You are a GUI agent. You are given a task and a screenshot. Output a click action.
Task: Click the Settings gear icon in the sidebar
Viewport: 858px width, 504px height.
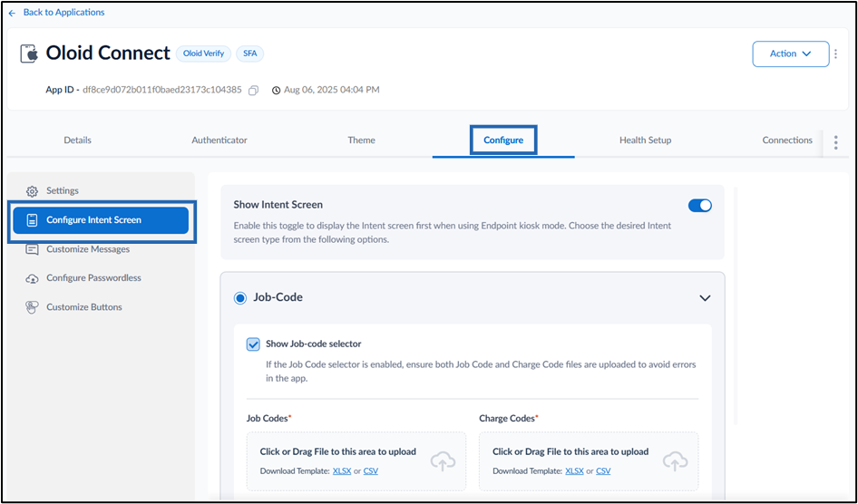coord(32,191)
